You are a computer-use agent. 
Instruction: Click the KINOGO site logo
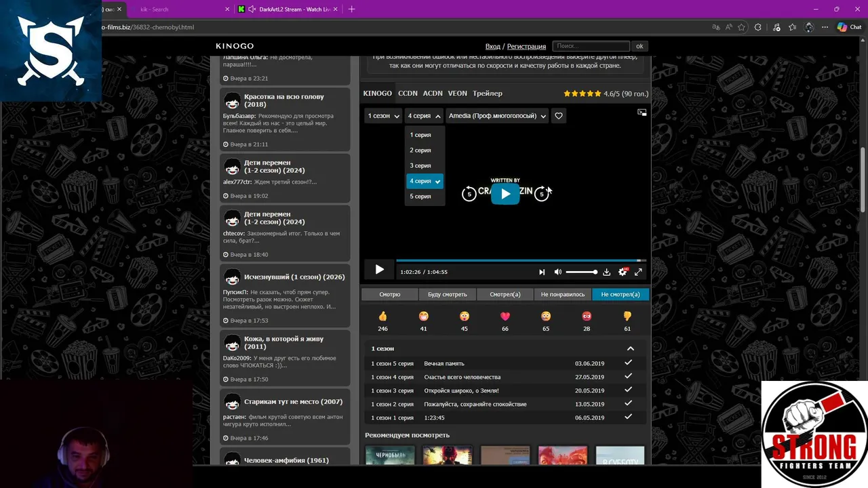[x=235, y=46]
